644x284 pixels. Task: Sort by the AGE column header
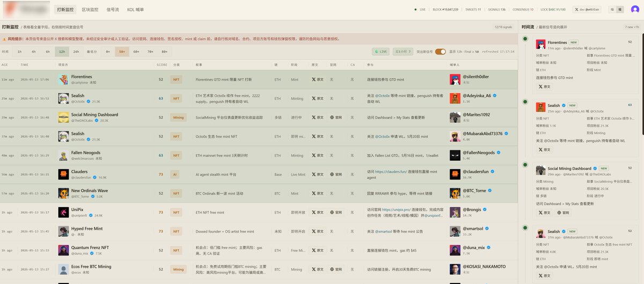tap(5, 64)
